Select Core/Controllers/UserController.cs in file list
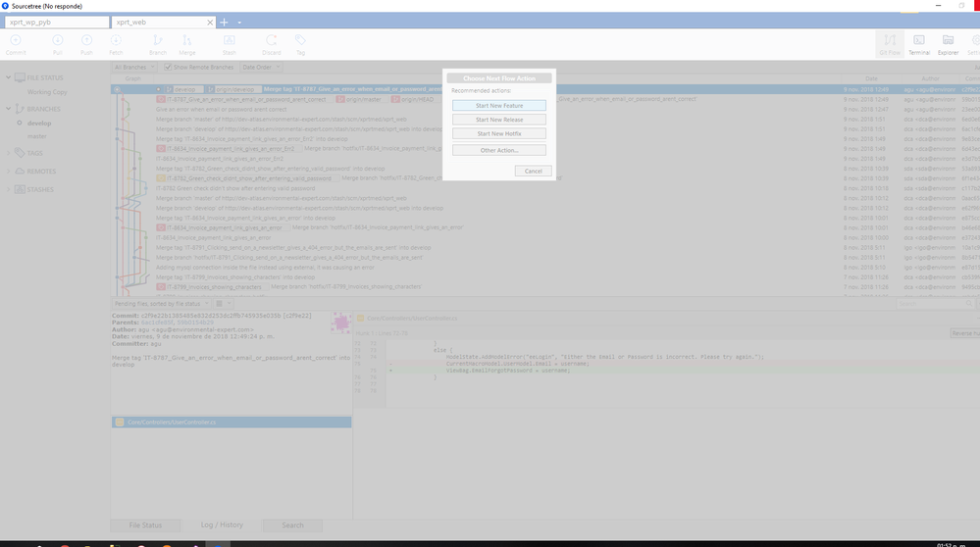This screenshot has width=980, height=547. coord(232,423)
